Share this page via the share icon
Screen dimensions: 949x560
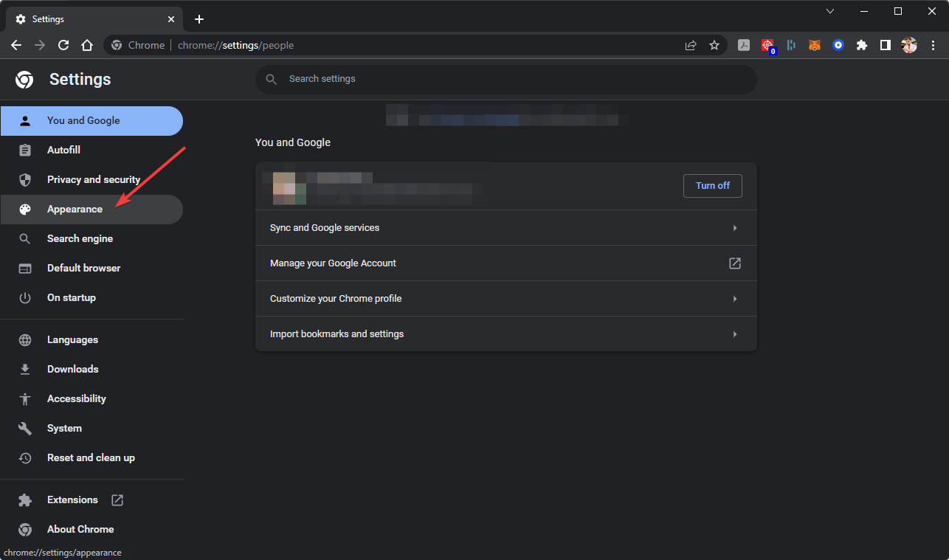(691, 45)
